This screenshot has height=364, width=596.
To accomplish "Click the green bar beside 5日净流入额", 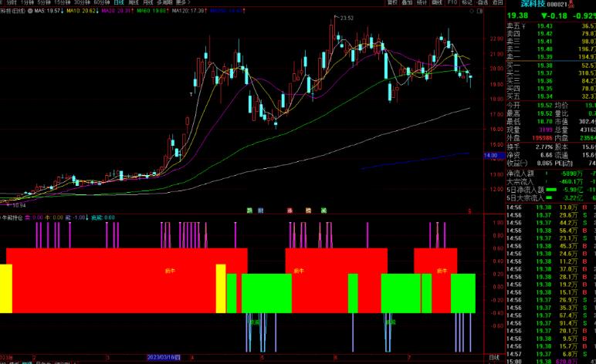I will pyautogui.click(x=551, y=190).
